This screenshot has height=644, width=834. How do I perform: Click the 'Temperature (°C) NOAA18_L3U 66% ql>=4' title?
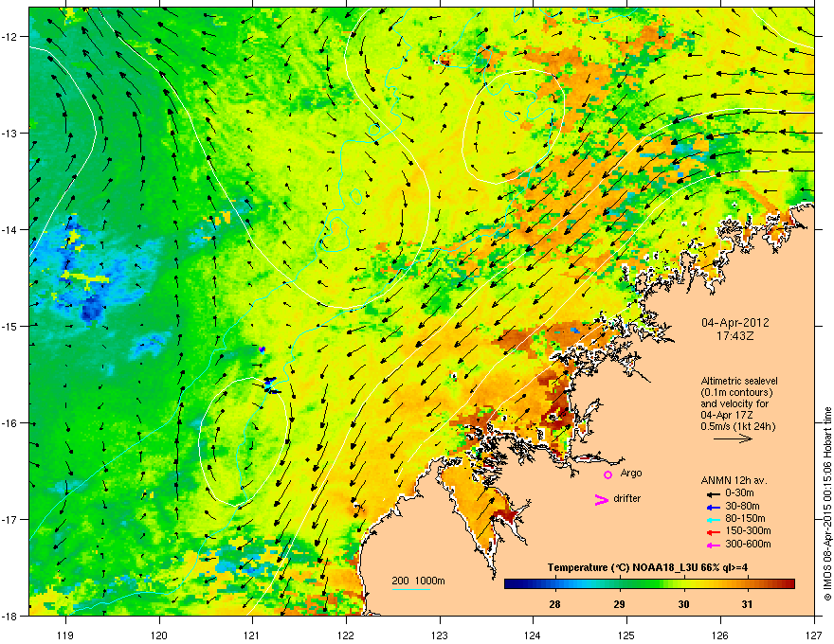(x=647, y=568)
